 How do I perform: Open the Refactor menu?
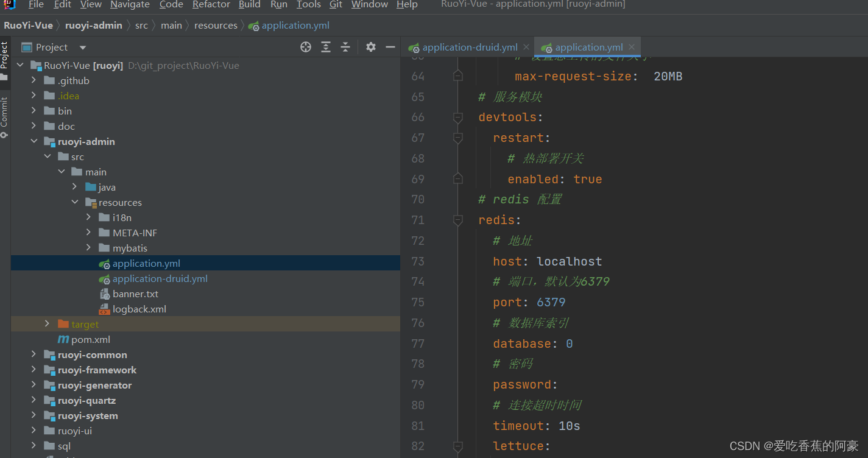[211, 5]
